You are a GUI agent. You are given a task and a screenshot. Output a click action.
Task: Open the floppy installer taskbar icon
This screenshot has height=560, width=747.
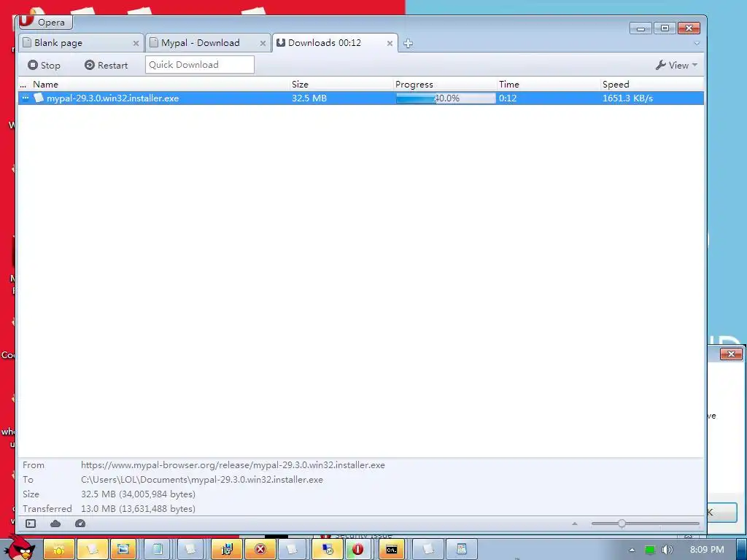[227, 550]
